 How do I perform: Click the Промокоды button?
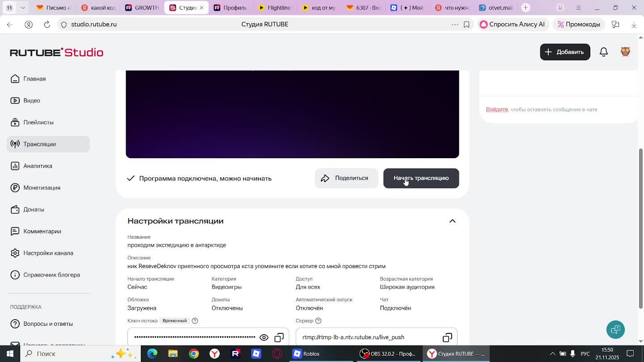pyautogui.click(x=578, y=24)
